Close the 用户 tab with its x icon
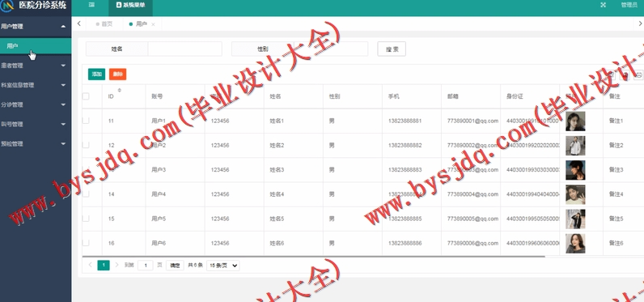The width and height of the screenshot is (644, 302). [153, 24]
